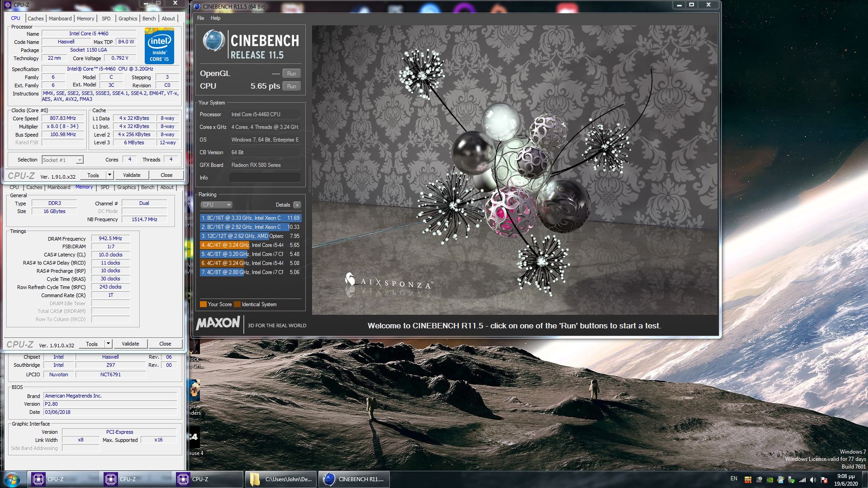Click Show Desktop strip at taskbar end
The image size is (868, 488).
[864, 479]
